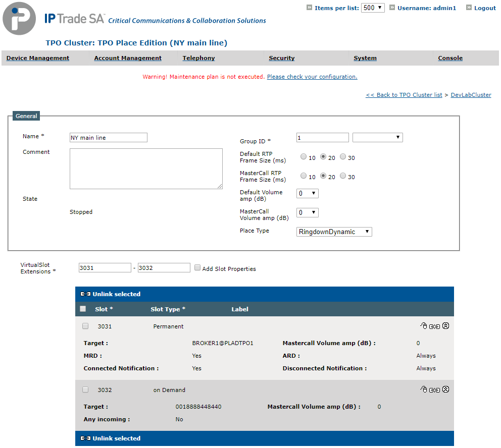Open the MasterCall Volume amp dropdown
Image resolution: width=501 pixels, height=448 pixels.
coord(308,212)
